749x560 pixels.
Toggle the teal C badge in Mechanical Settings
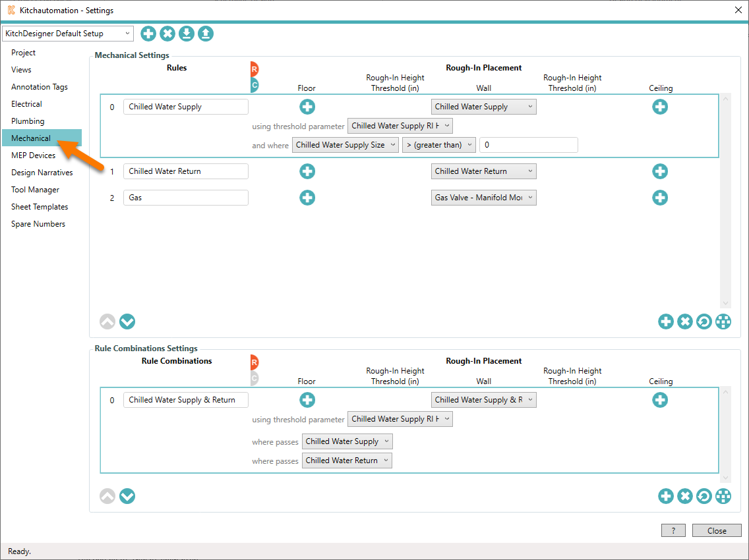point(255,84)
